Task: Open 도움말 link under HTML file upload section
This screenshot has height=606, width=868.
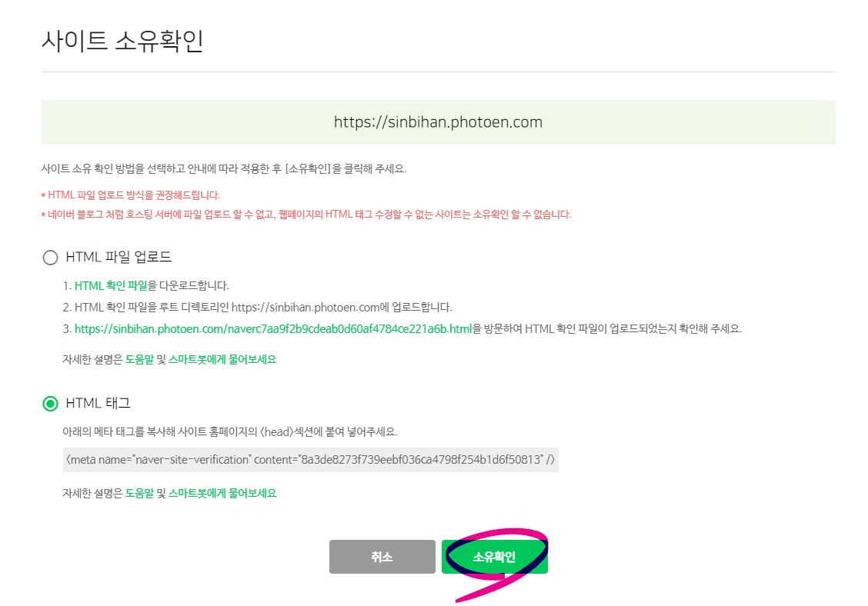Action: point(139,359)
